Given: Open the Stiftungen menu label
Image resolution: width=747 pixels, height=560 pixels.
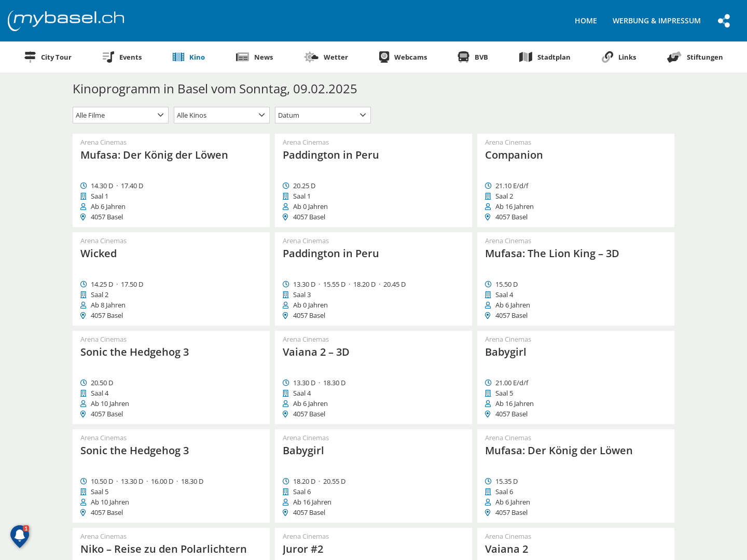Looking at the screenshot, I should (x=704, y=57).
